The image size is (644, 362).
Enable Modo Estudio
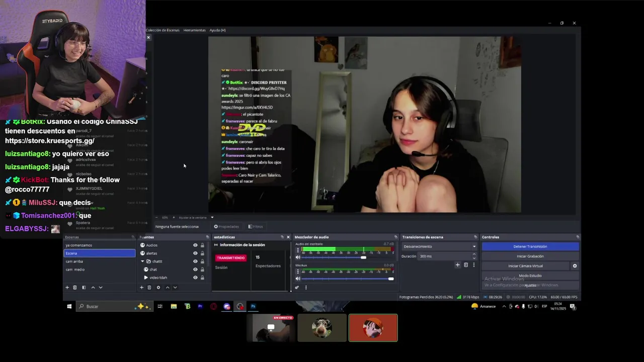pyautogui.click(x=530, y=276)
